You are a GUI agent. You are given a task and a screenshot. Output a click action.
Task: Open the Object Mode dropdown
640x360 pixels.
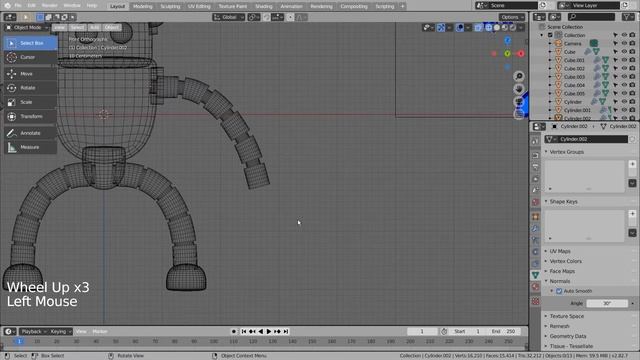pos(27,27)
